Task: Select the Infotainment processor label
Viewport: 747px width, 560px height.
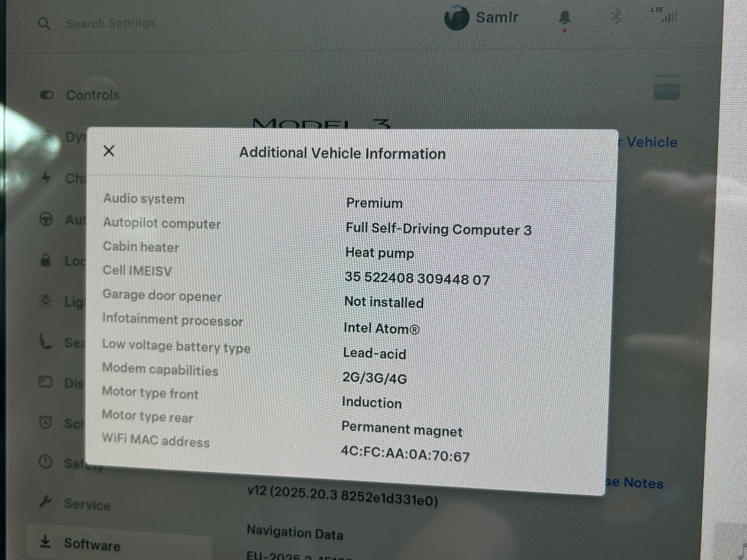Action: 173,320
